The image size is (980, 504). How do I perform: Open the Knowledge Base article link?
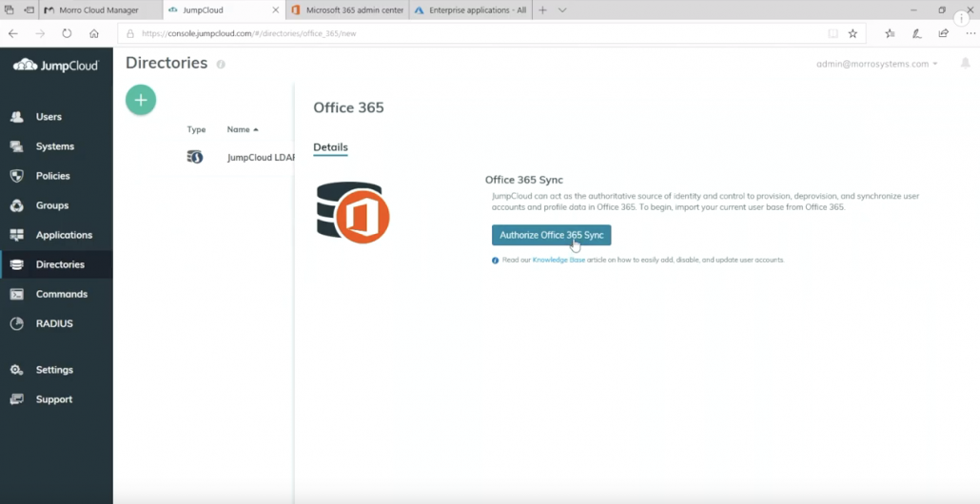(x=559, y=260)
